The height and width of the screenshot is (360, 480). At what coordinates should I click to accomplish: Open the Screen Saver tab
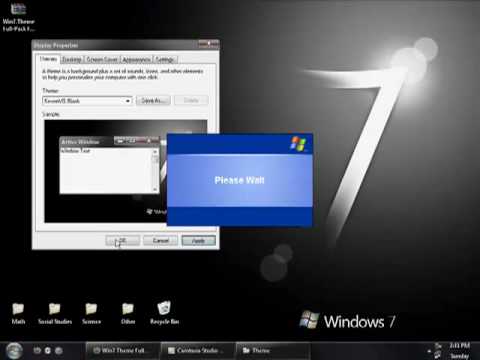pos(102,60)
